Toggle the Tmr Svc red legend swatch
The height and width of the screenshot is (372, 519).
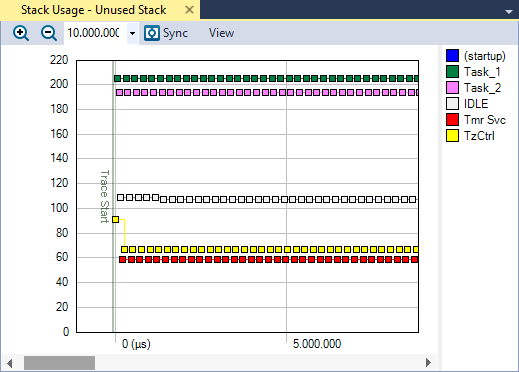point(452,120)
